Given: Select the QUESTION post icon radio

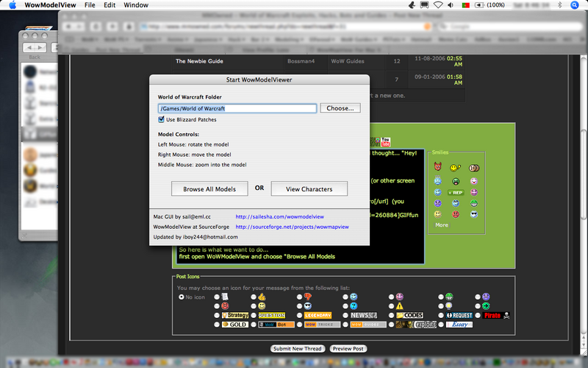Looking at the screenshot, I should [254, 316].
